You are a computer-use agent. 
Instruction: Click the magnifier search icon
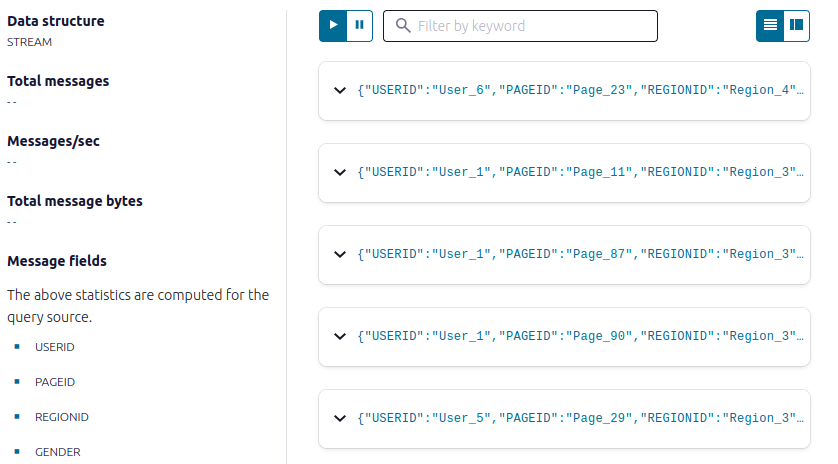pos(403,26)
